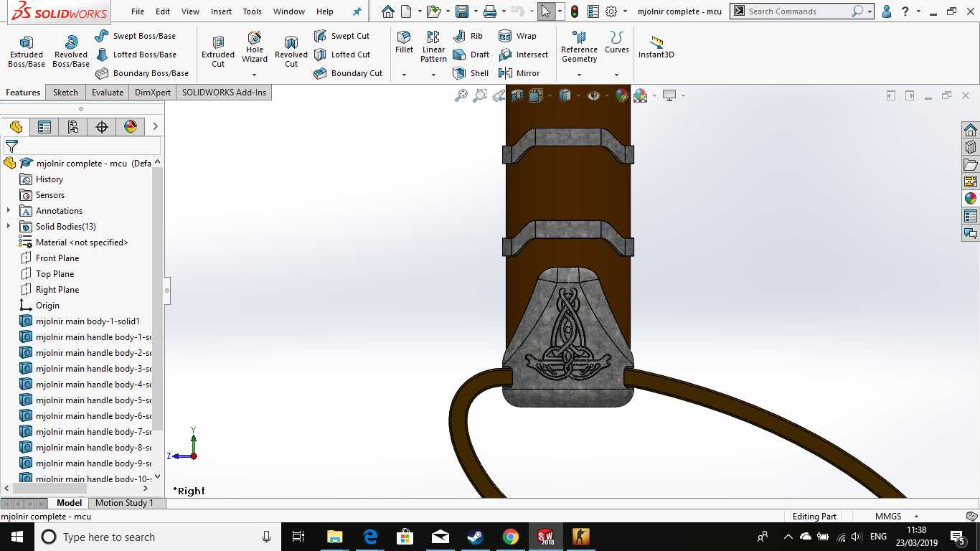Use the Shell feature

tap(471, 73)
